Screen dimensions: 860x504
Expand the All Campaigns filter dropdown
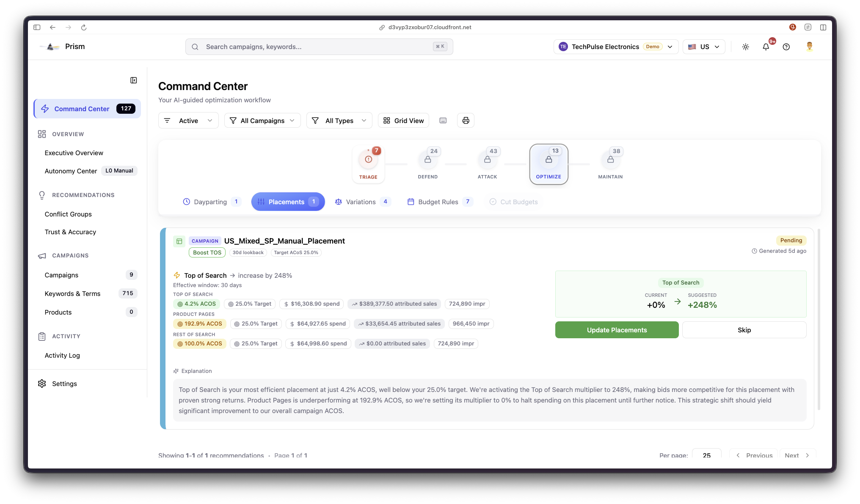(x=262, y=120)
